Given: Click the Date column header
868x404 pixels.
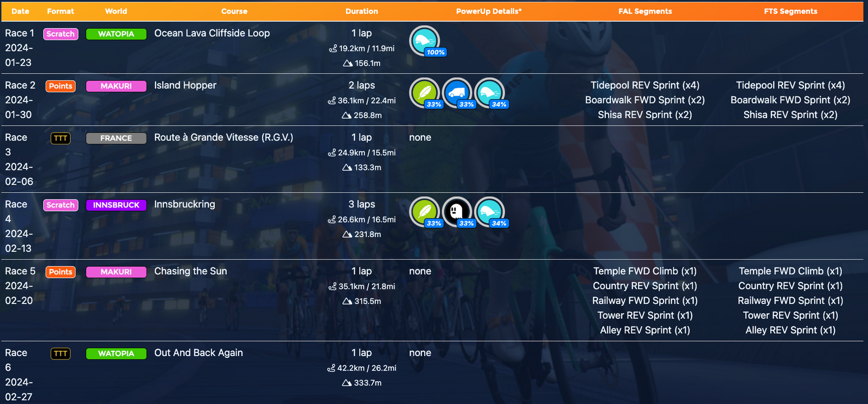Looking at the screenshot, I should click(x=21, y=11).
